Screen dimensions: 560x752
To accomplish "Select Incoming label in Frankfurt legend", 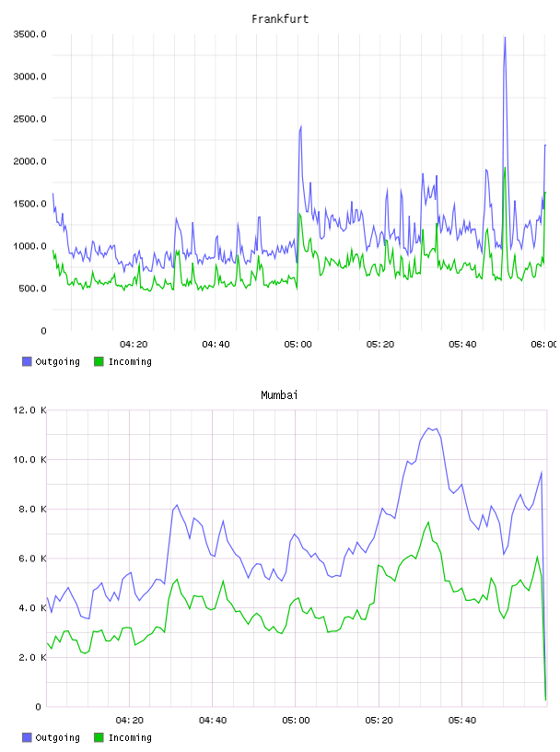I will 130,361.
